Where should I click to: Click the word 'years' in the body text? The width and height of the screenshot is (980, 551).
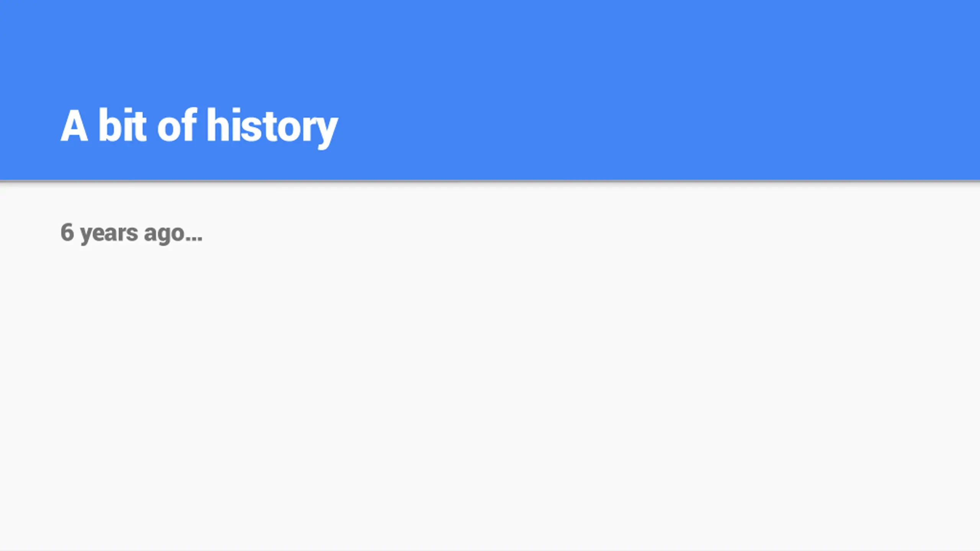[x=109, y=234]
